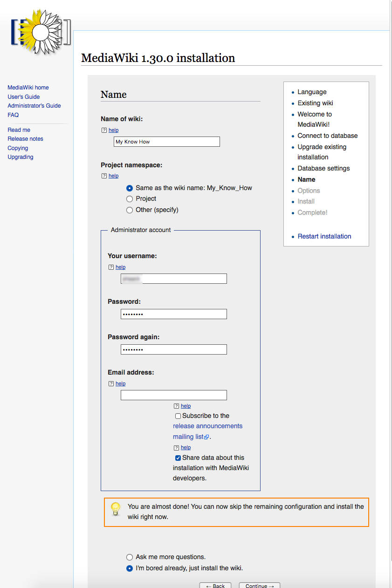
Task: Click the MediaWiki sunflower logo
Action: click(40, 32)
